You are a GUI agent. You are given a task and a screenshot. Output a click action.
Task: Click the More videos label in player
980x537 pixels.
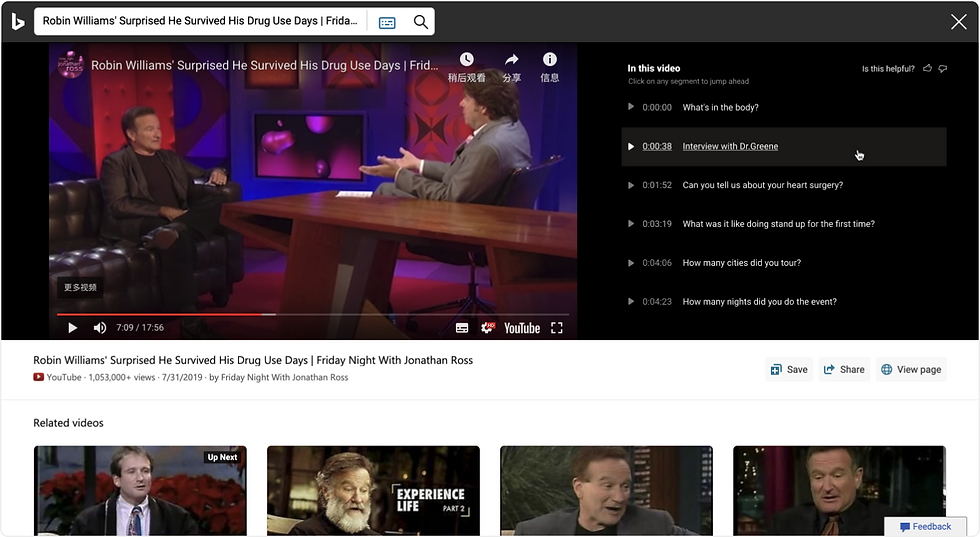click(80, 288)
